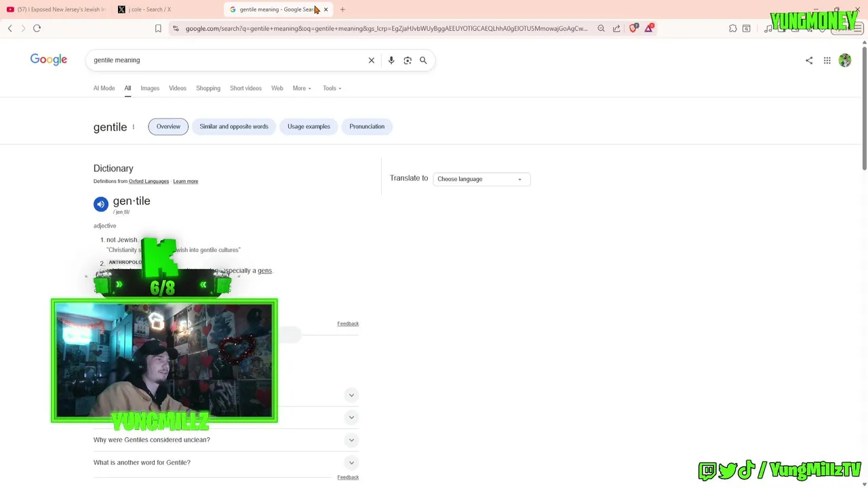
Task: Click the Learn more link
Action: tap(185, 182)
